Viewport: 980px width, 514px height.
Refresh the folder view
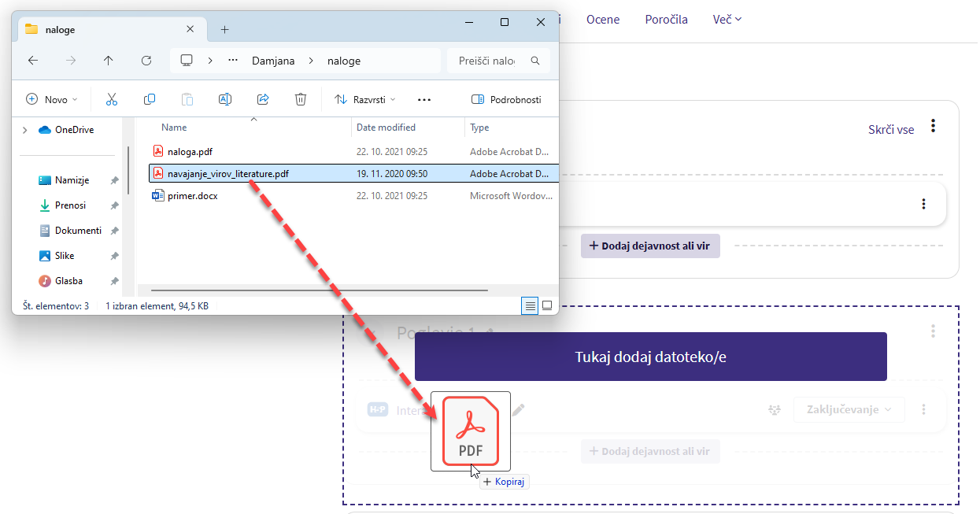pyautogui.click(x=146, y=61)
